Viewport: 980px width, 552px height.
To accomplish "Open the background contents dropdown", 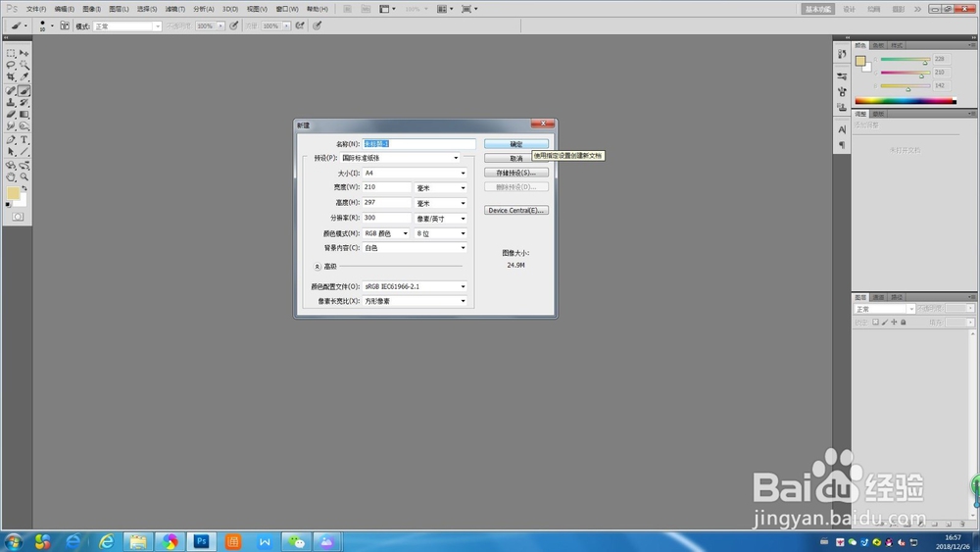I will click(x=415, y=248).
